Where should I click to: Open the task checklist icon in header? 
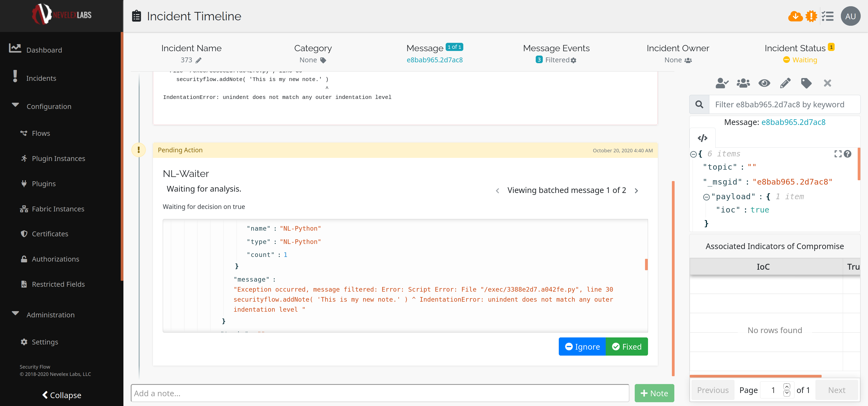click(x=827, y=16)
